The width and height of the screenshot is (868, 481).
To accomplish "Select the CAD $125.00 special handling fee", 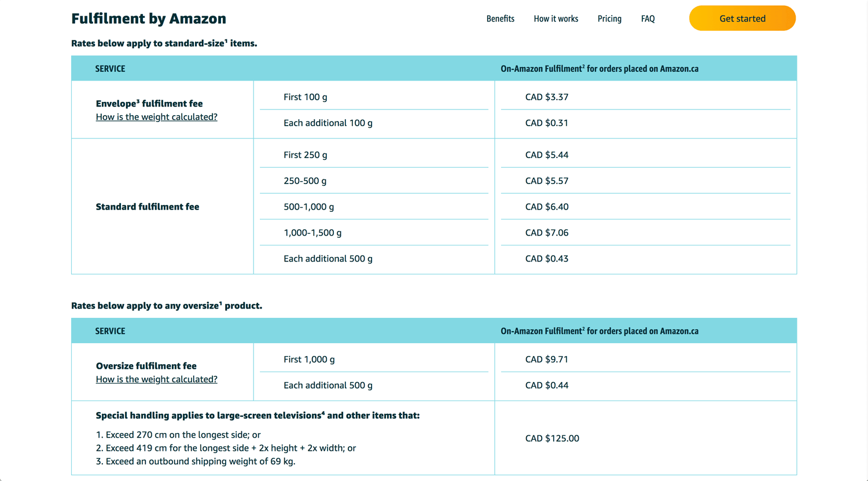I will (x=552, y=438).
